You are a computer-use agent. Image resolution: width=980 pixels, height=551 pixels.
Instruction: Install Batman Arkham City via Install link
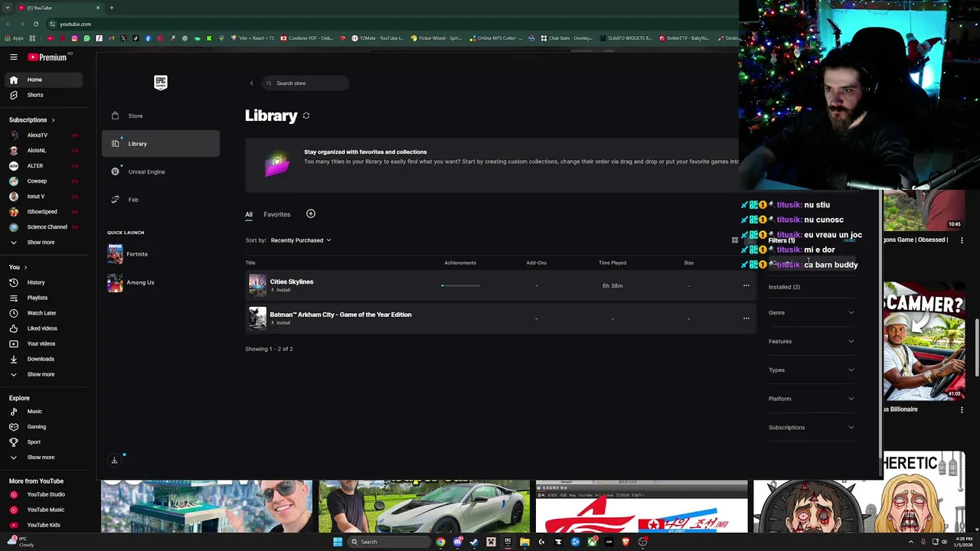coord(280,323)
